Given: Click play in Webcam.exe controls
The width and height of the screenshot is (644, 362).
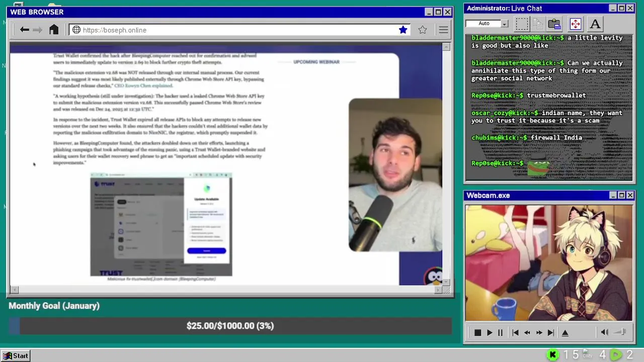Looking at the screenshot, I should coord(490,333).
